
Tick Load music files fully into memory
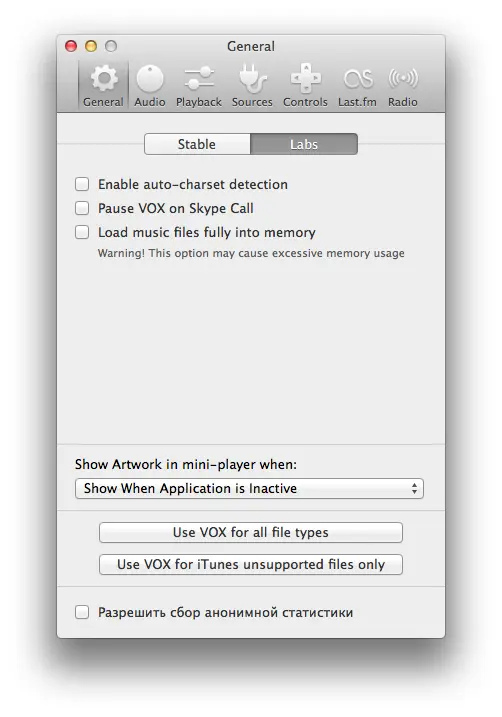point(82,232)
